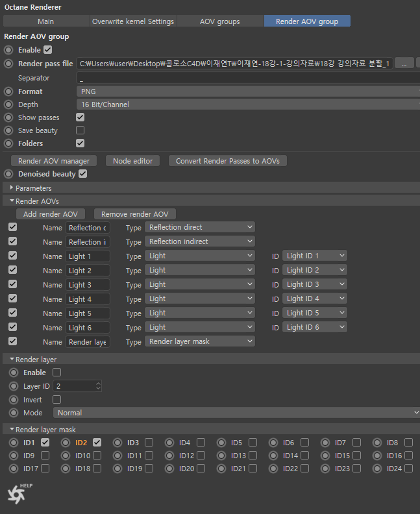Open the Reflection direct type dropdown
This screenshot has height=514, width=420.
click(x=200, y=227)
